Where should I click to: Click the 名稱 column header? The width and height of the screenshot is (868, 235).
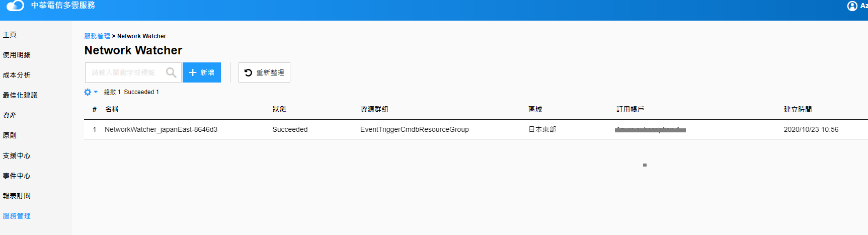coord(112,109)
